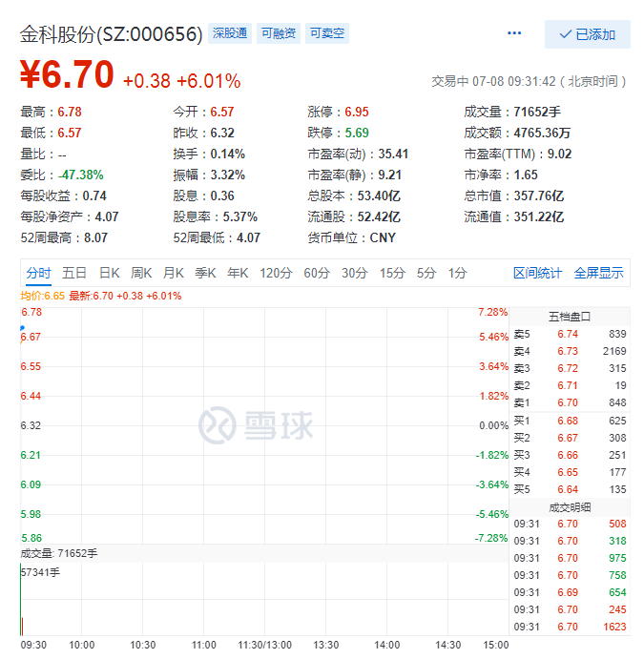Click the 五档盘口 panel header
This screenshot has height=659, width=644.
(570, 317)
